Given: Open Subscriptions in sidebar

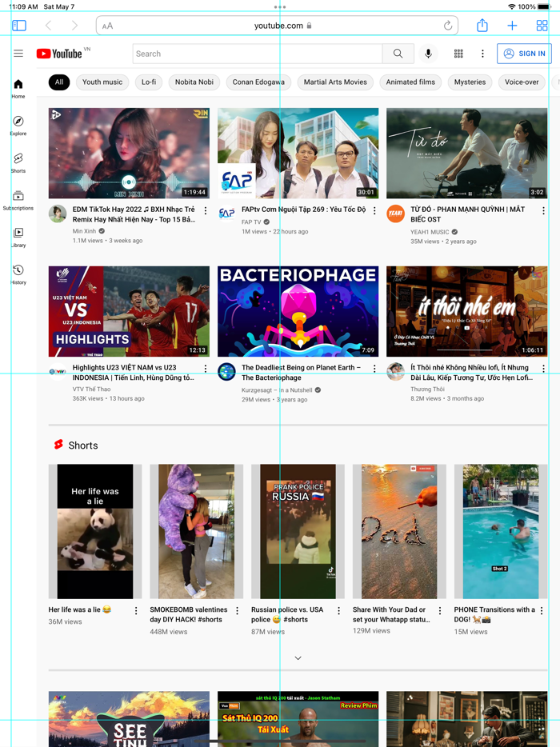Looking at the screenshot, I should [x=18, y=201].
